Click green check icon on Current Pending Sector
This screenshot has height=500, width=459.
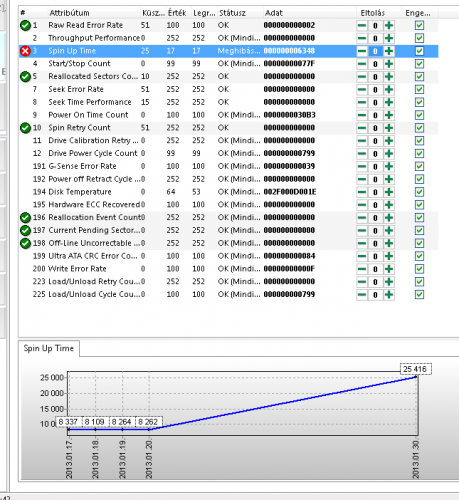pyautogui.click(x=25, y=230)
